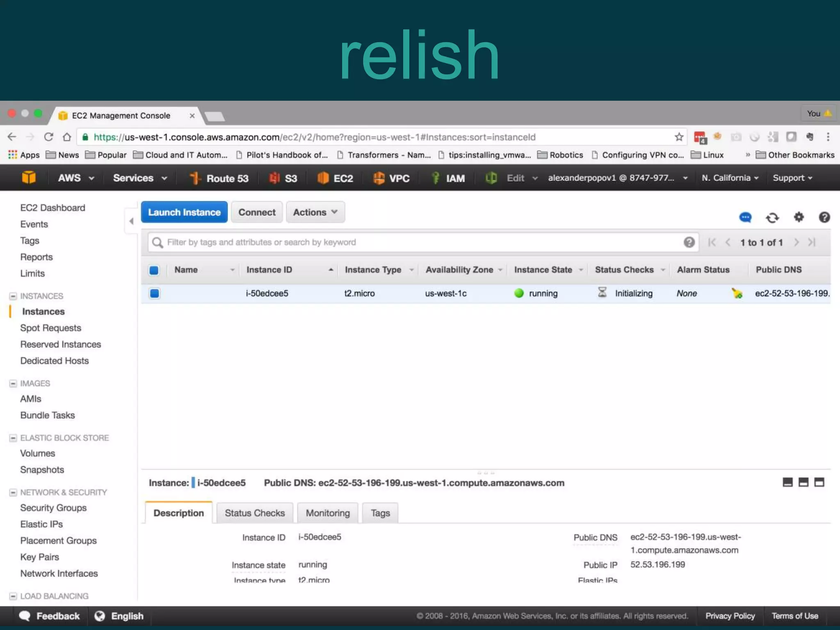The image size is (840, 630).
Task: Collapse the NETWORK & SECURITY section
Action: tap(13, 493)
